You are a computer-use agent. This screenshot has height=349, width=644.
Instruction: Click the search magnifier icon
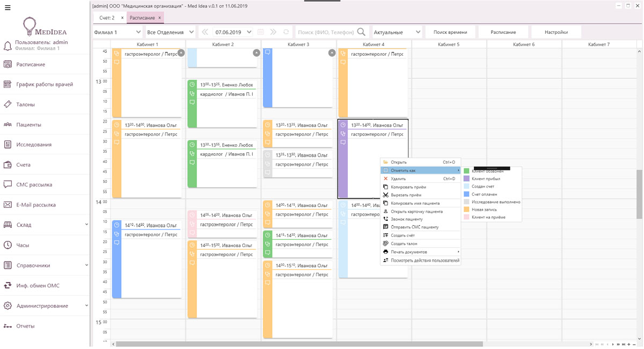point(361,32)
